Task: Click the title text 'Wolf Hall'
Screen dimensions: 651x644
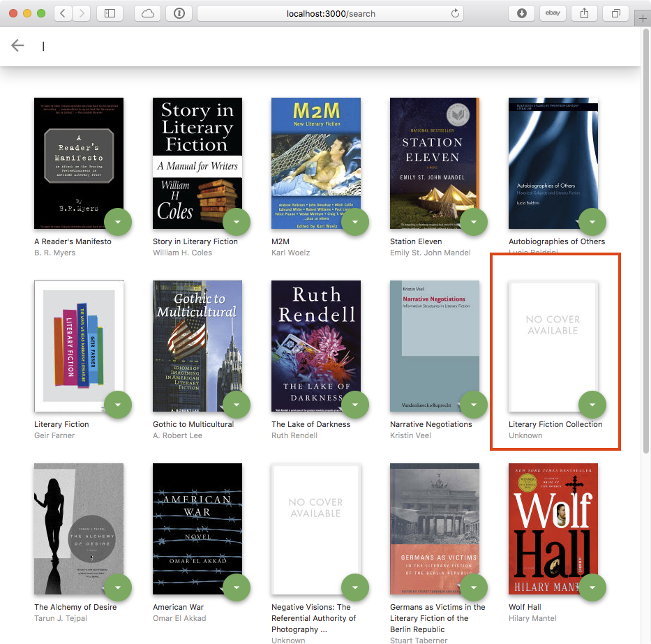Action: point(525,607)
